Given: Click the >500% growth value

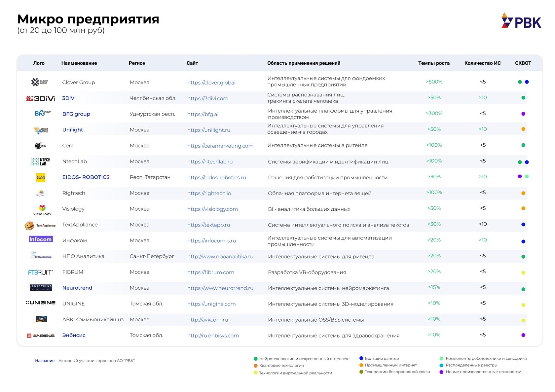Looking at the screenshot, I should 434,82.
